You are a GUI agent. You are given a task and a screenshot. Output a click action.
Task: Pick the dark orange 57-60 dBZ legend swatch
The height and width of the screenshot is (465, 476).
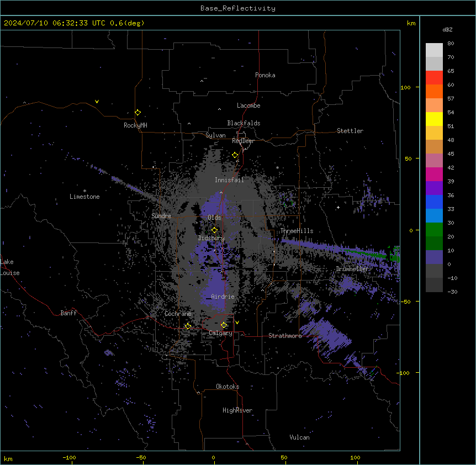click(x=434, y=92)
